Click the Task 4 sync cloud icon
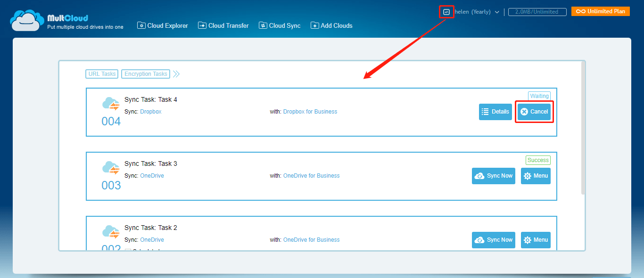This screenshot has width=644, height=278. pos(111,104)
